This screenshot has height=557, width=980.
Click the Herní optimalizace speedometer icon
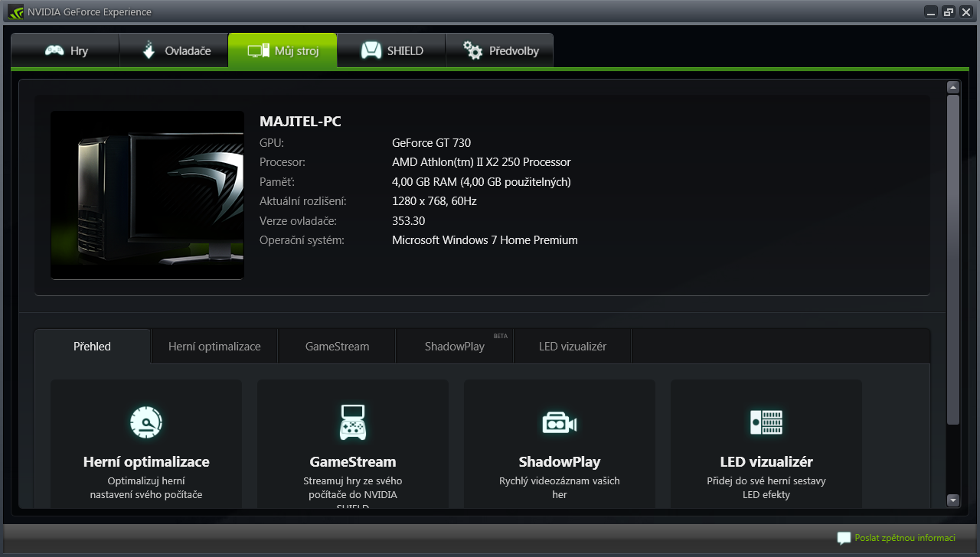pos(146,422)
